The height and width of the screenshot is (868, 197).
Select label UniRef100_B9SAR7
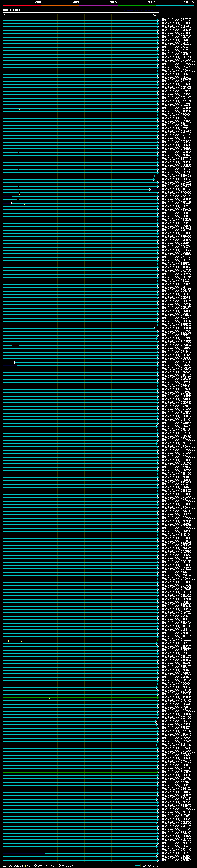tap(177, 284)
